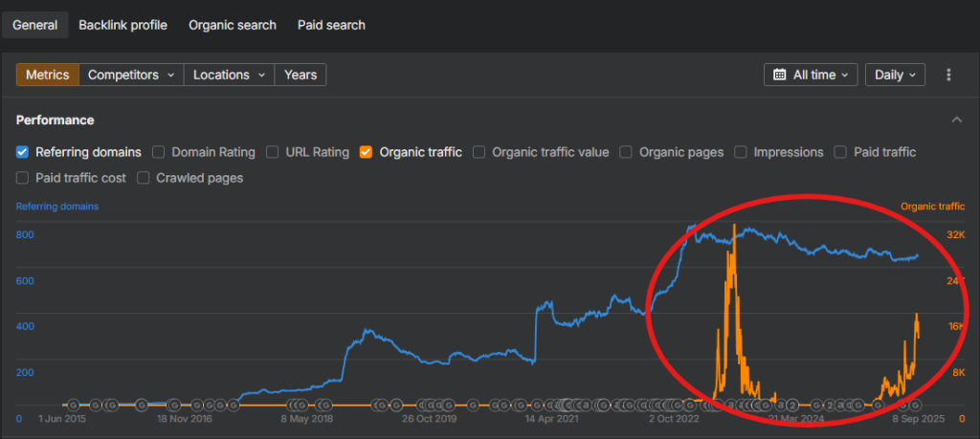Viewport: 980px width, 439px height.
Task: Go to the Paid search tab
Action: (x=331, y=25)
